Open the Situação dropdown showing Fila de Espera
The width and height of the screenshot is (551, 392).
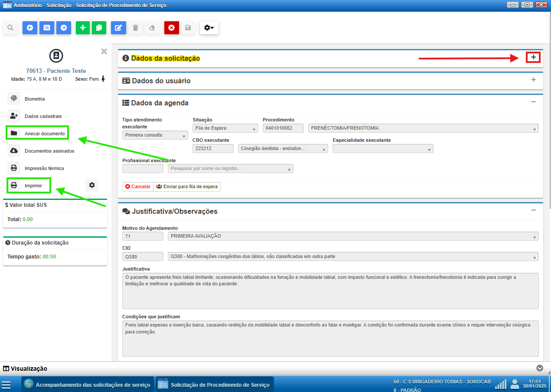coord(225,128)
